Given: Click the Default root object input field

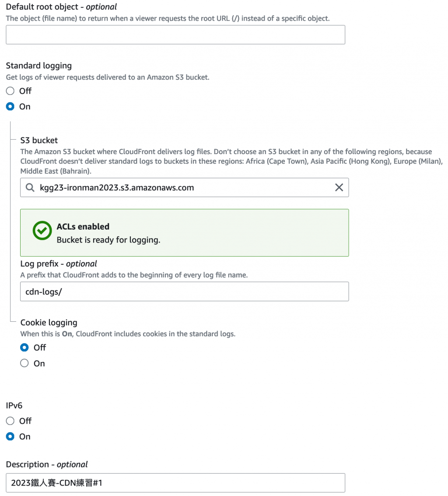Looking at the screenshot, I should pyautogui.click(x=175, y=35).
